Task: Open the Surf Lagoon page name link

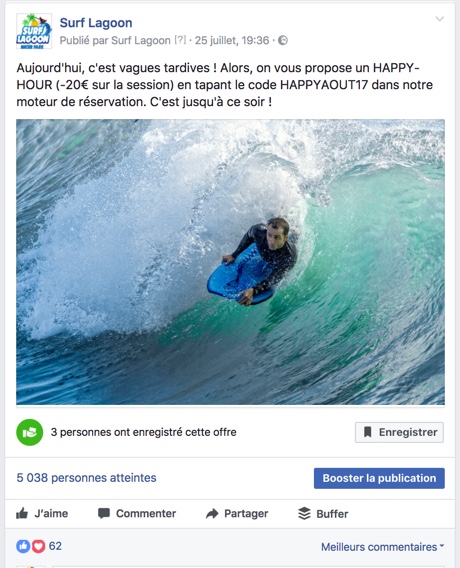Action: pyautogui.click(x=96, y=22)
